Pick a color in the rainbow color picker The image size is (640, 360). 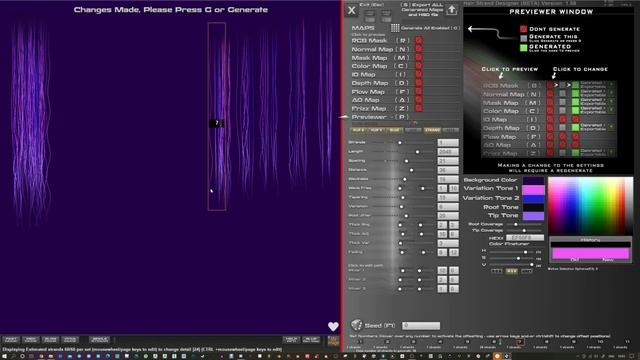point(590,206)
